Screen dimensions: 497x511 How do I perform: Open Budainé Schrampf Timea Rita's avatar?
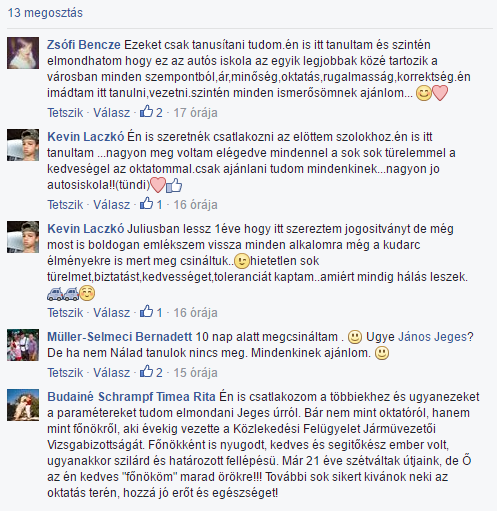click(23, 405)
